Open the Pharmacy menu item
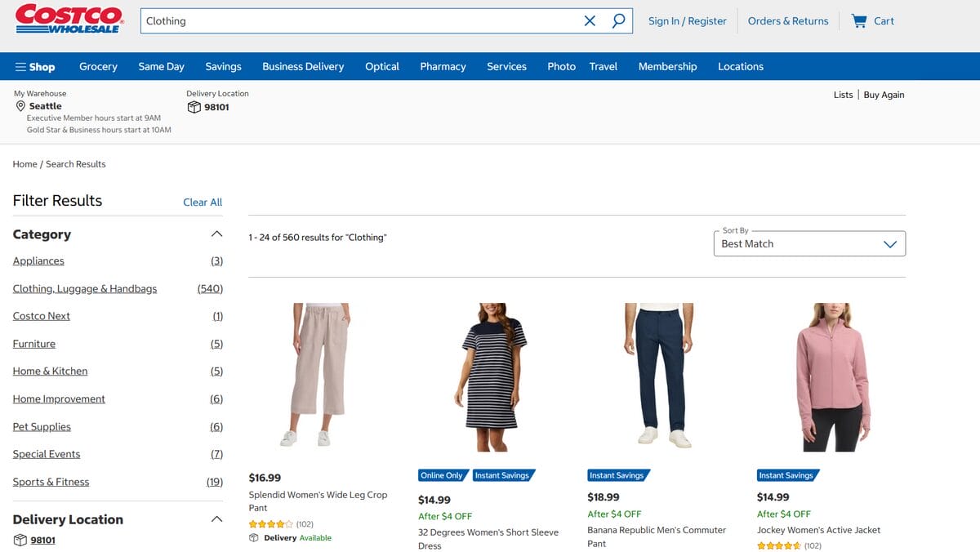 [x=443, y=66]
